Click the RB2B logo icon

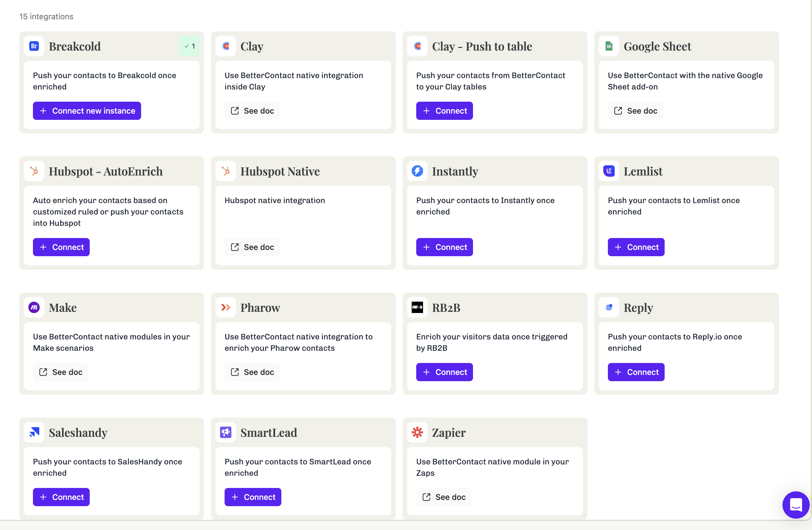tap(418, 307)
